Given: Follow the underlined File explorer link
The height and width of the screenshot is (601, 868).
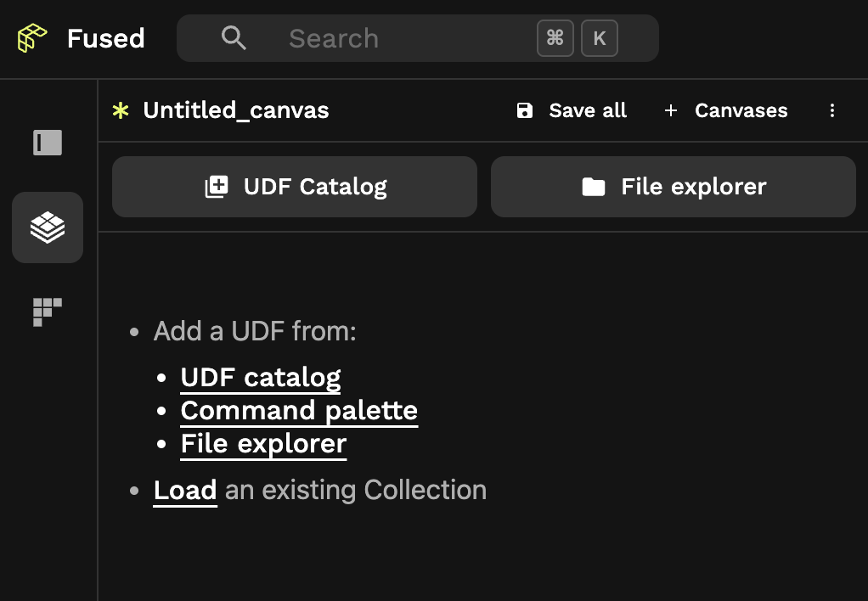Looking at the screenshot, I should tap(263, 444).
